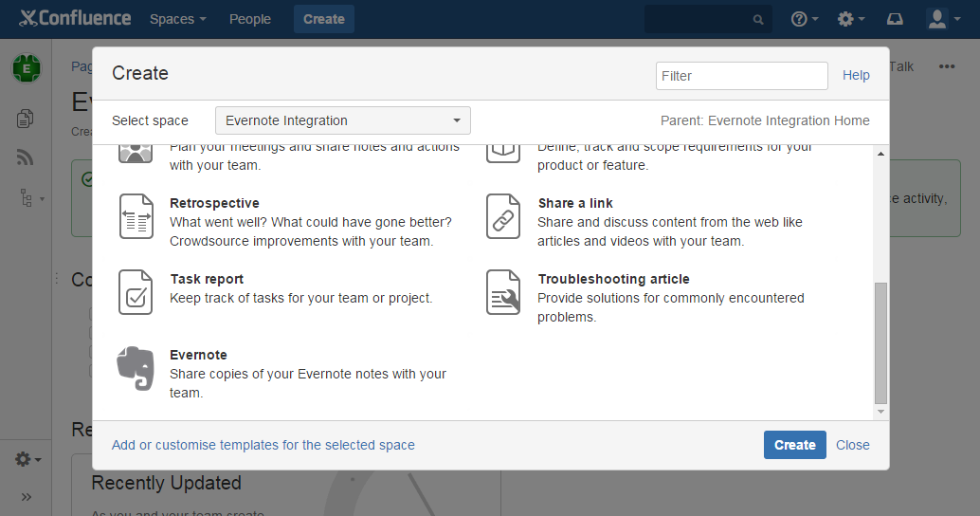Select the Evernote elephant template icon
The width and height of the screenshot is (980, 516).
tap(136, 369)
